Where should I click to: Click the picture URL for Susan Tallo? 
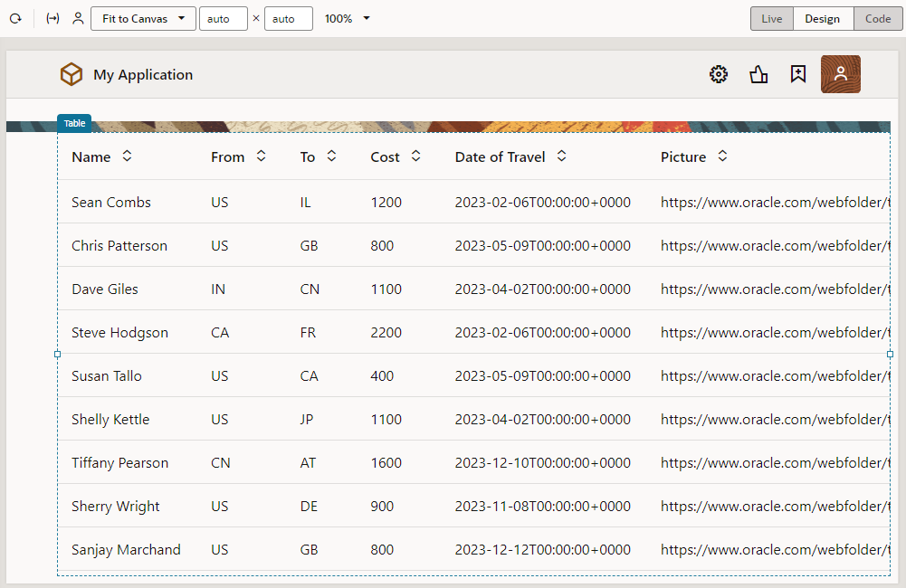pos(775,376)
